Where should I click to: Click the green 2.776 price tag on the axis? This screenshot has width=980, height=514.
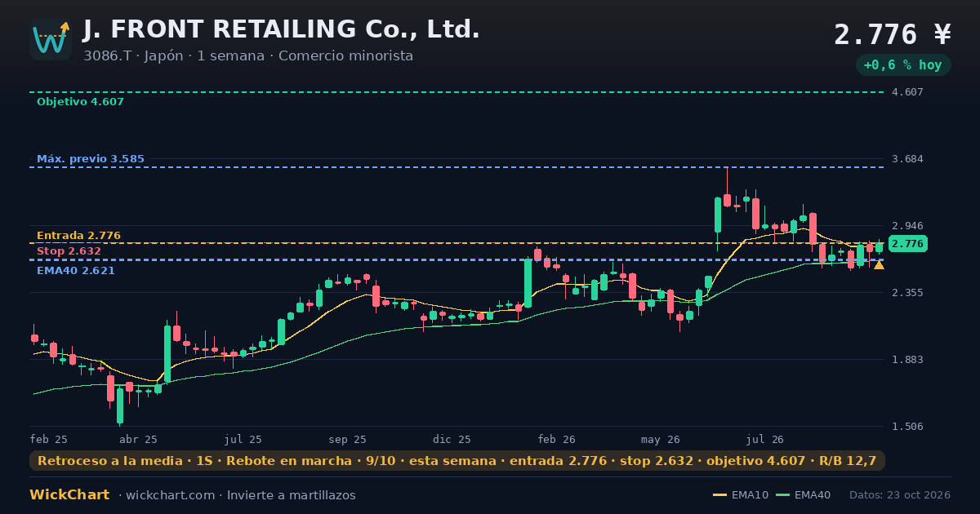click(908, 244)
